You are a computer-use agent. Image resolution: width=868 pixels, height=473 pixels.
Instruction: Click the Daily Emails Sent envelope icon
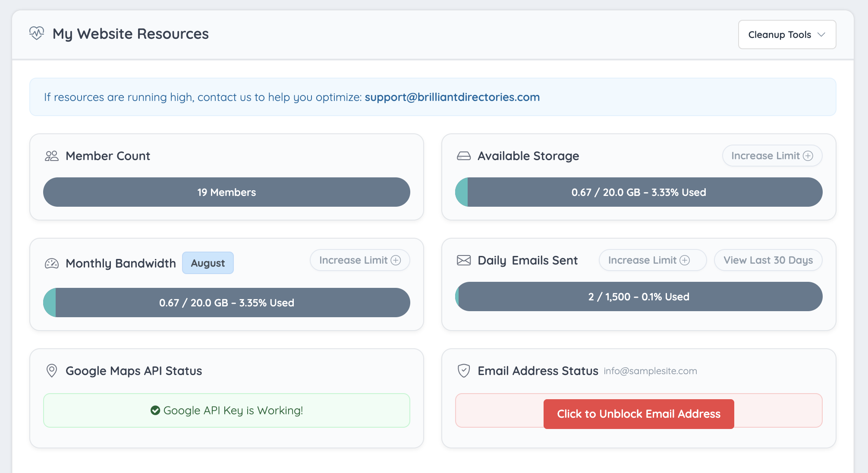click(464, 260)
